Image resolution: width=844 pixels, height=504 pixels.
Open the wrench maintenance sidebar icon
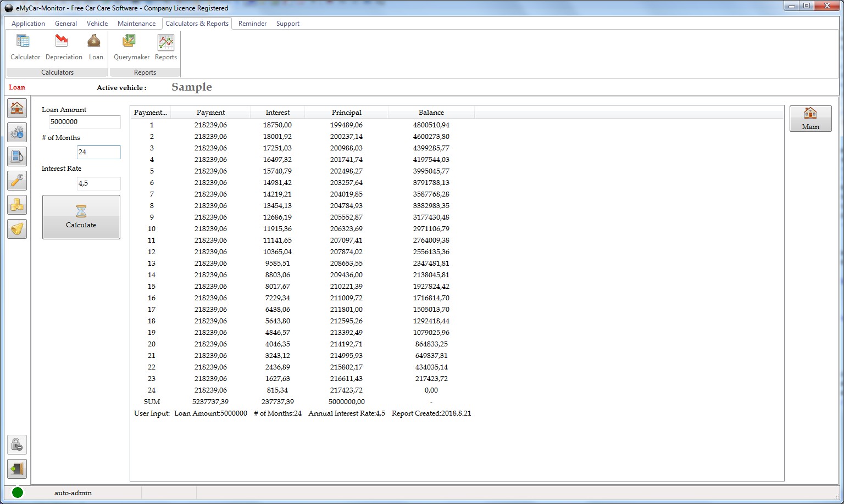(17, 181)
